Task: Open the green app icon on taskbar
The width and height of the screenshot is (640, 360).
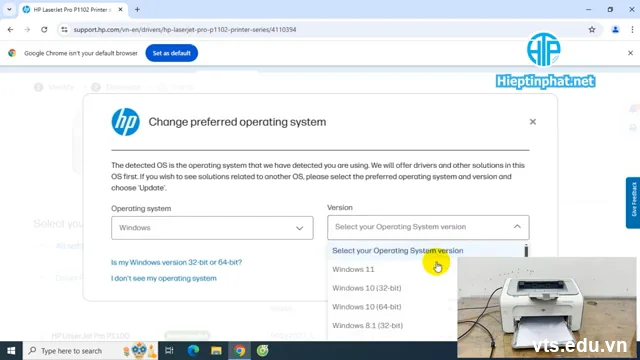Action: tap(262, 351)
